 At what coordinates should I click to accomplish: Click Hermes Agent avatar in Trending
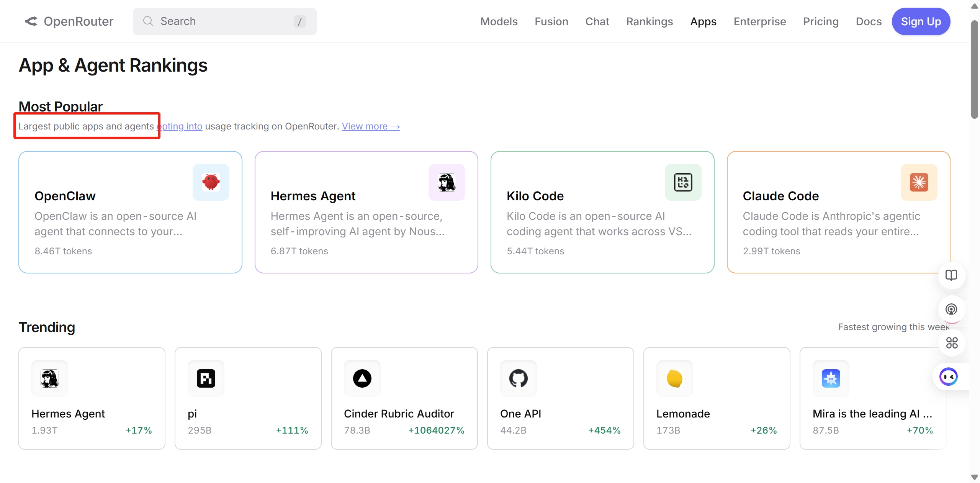(50, 378)
